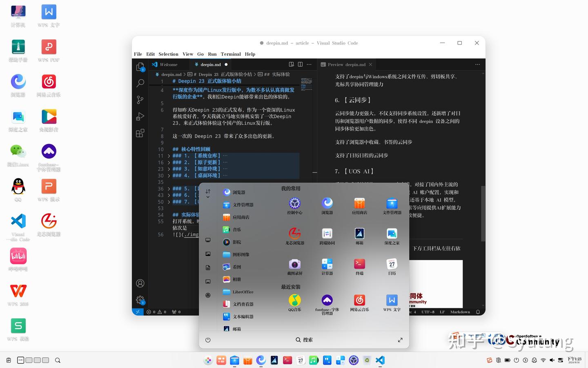Open Accounts icon in VS Code activity bar
The width and height of the screenshot is (588, 368).
(140, 283)
